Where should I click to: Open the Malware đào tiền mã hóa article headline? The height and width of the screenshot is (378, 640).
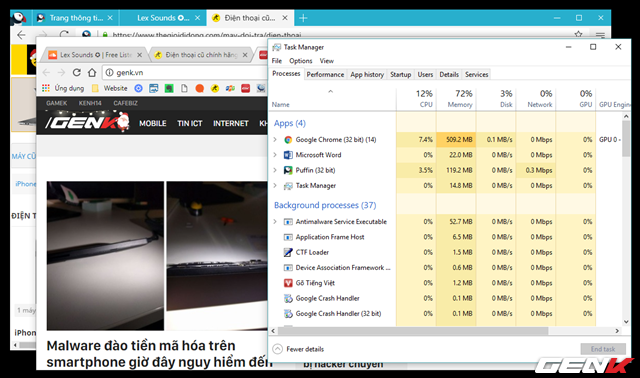(159, 354)
